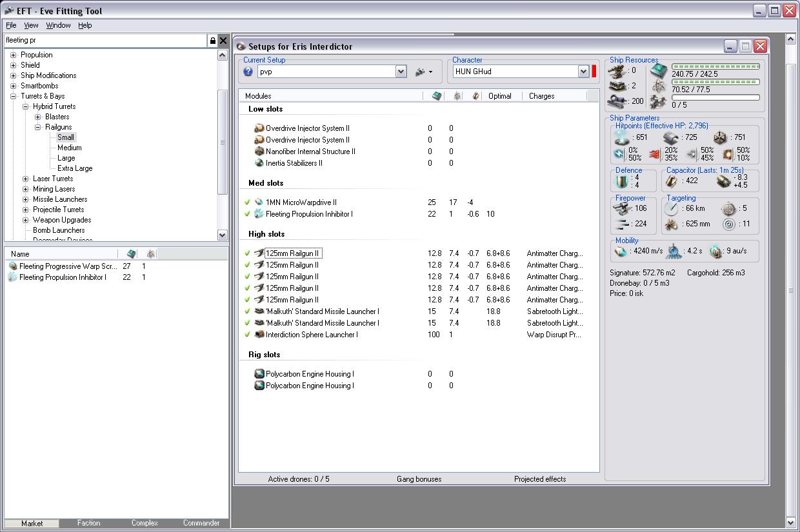Screen dimensions: 800x532
Task: Collapse the Turrets & Bays node
Action: click(13, 96)
